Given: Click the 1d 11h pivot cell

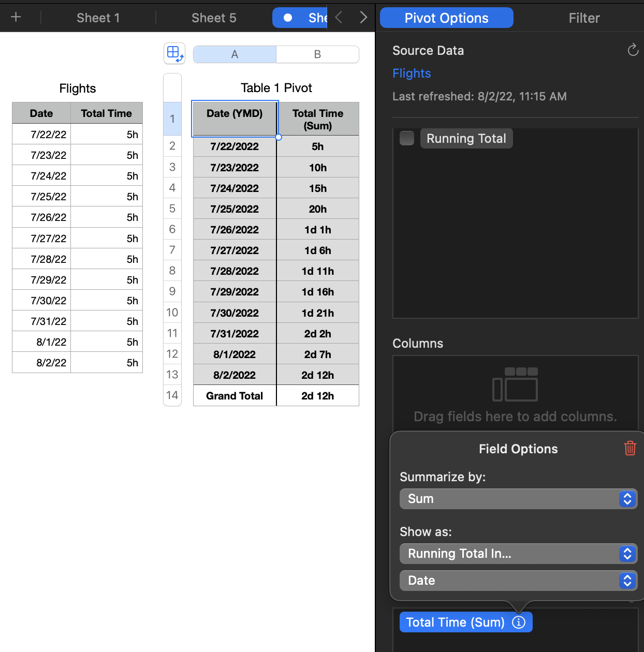Looking at the screenshot, I should coord(318,271).
